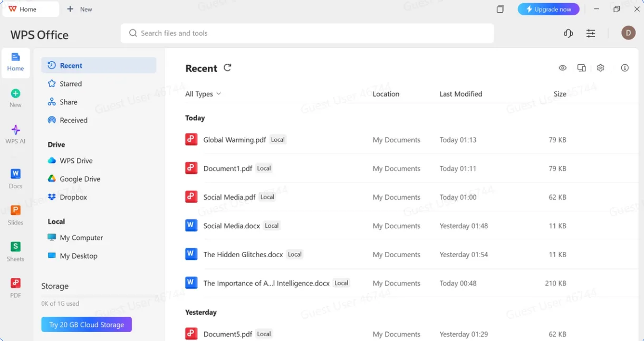Viewport: 644px width, 341px height.
Task: Click the Upgrade now button
Action: [548, 9]
